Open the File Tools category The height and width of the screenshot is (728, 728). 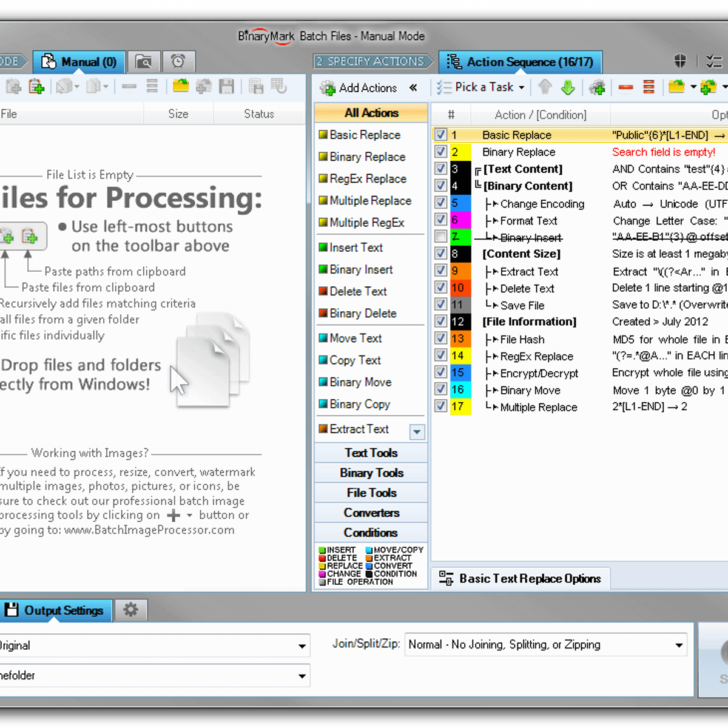371,493
